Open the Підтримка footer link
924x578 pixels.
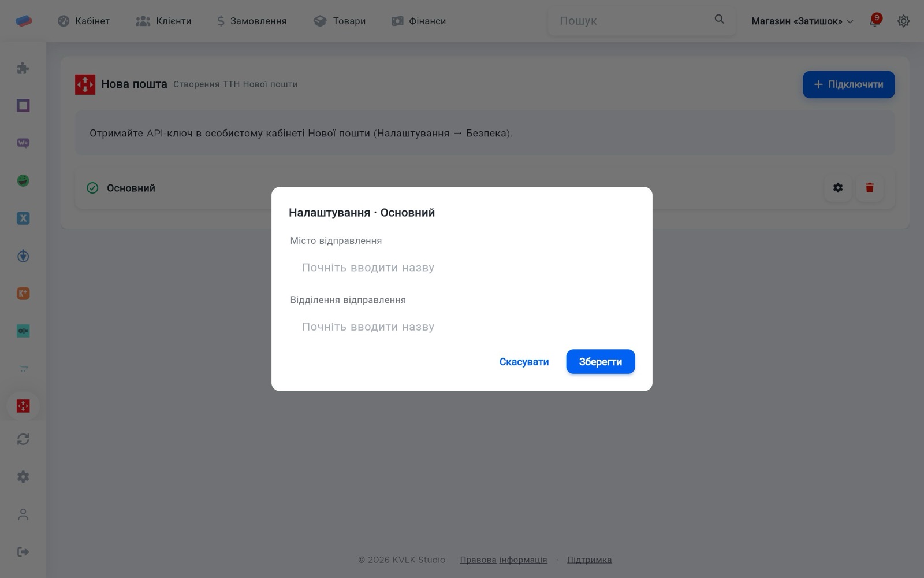pos(589,560)
